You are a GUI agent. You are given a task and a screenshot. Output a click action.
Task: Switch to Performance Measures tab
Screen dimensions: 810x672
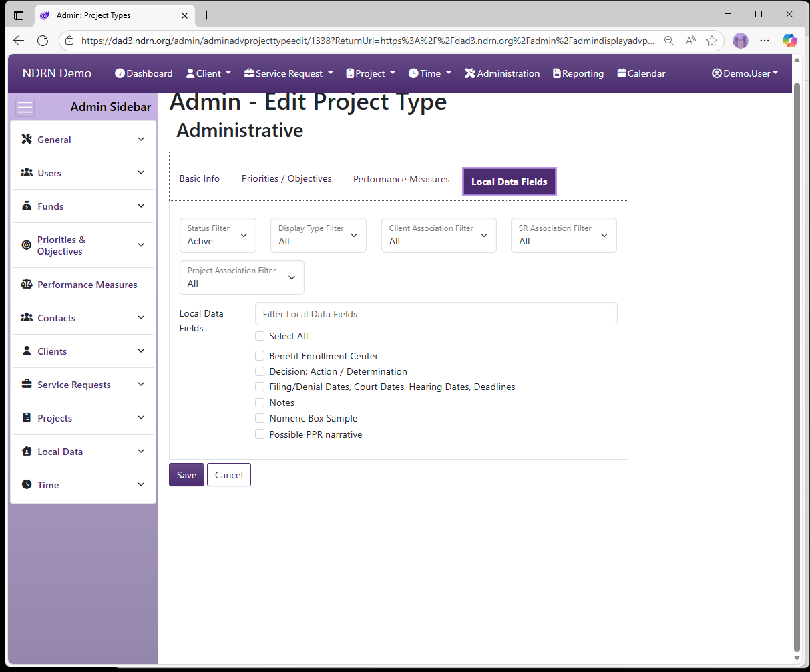[401, 179]
